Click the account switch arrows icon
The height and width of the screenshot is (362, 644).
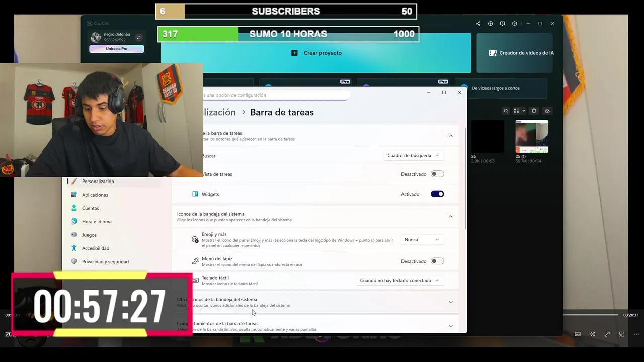coord(139,37)
